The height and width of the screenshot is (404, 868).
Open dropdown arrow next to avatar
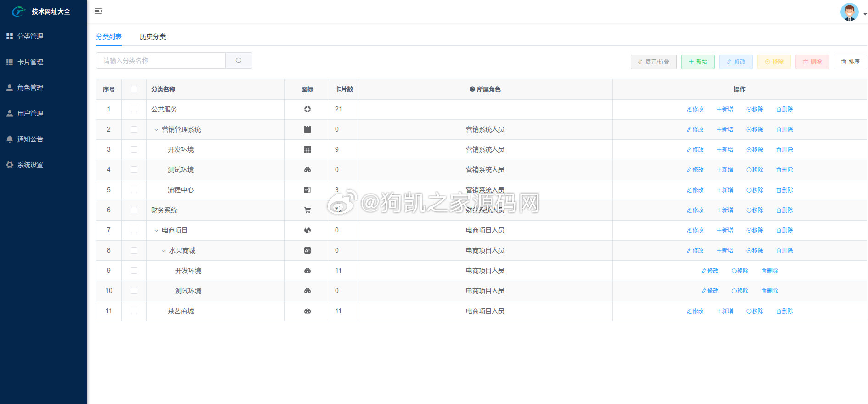coord(865,14)
